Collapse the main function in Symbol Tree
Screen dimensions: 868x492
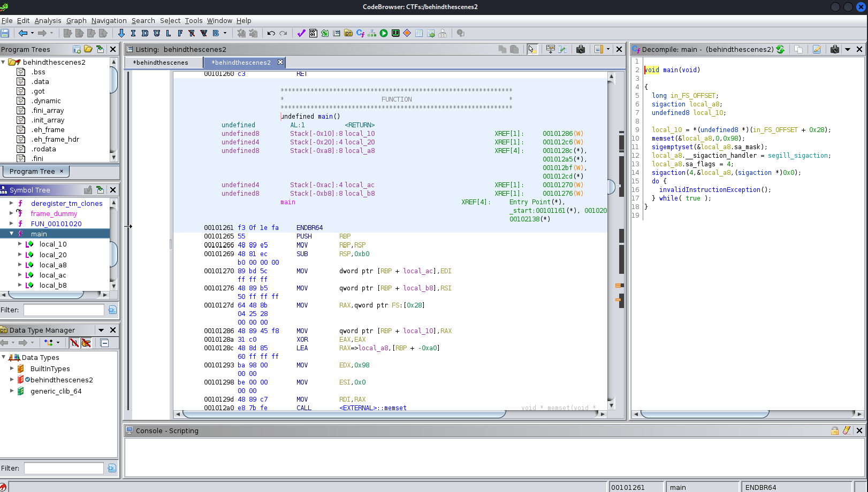point(11,234)
